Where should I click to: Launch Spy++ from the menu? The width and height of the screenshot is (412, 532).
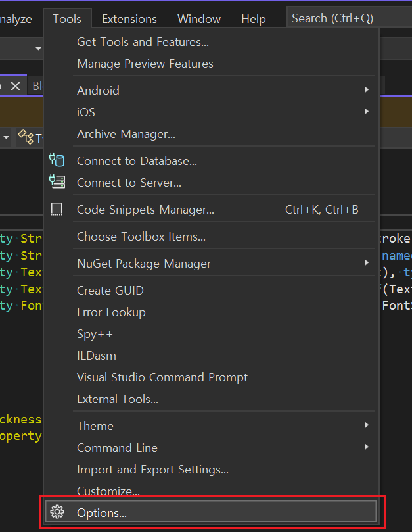(210, 334)
